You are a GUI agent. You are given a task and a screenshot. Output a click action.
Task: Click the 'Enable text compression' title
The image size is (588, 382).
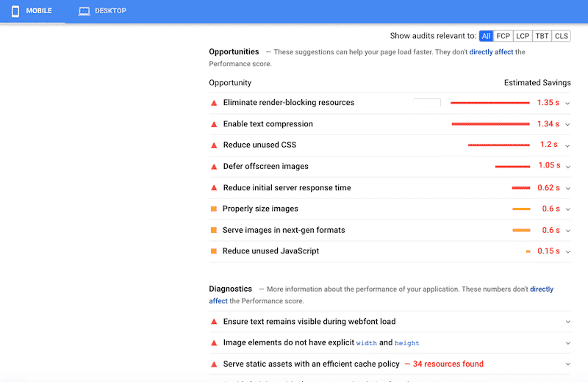click(268, 124)
